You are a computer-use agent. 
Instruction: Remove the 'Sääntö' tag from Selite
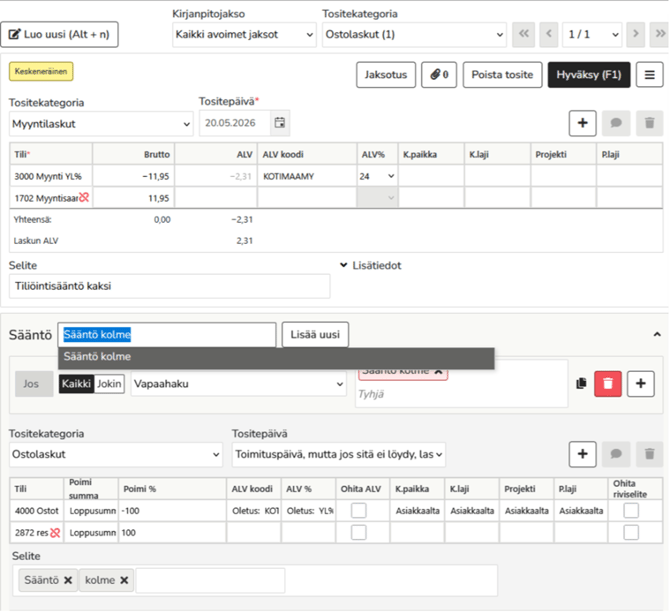68,580
